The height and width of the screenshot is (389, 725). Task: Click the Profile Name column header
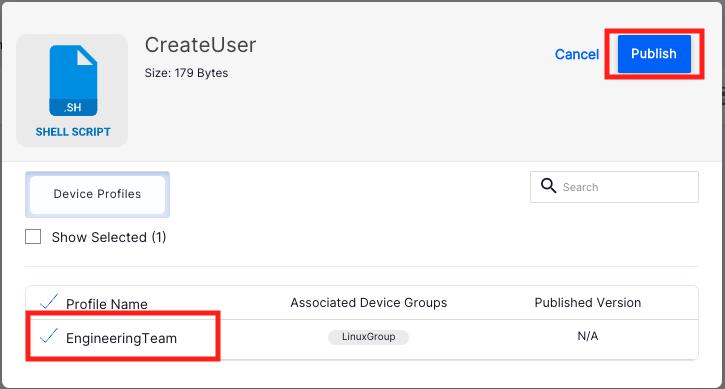(x=107, y=304)
